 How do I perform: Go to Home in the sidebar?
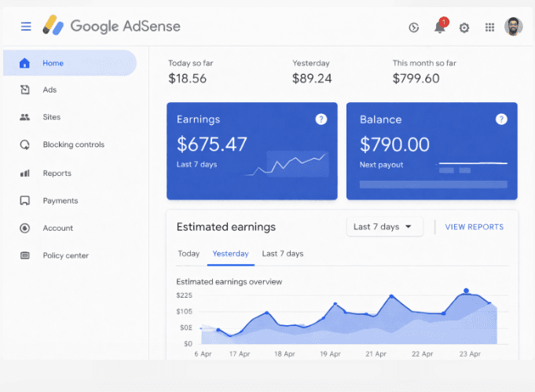click(x=70, y=63)
